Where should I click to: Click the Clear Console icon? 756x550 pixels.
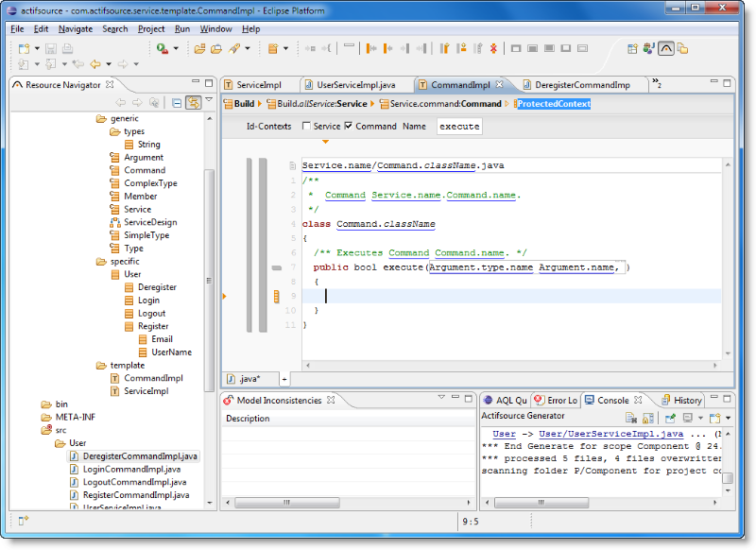pyautogui.click(x=630, y=417)
